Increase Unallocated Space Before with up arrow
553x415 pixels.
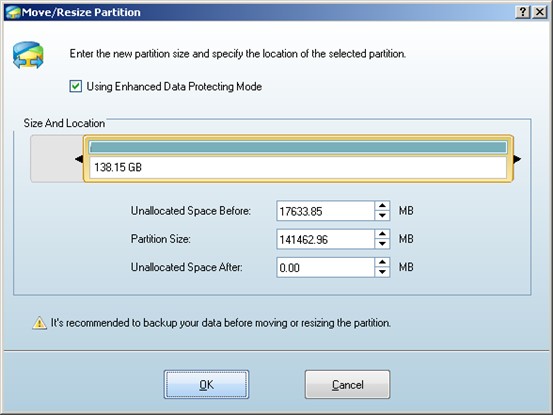point(382,206)
